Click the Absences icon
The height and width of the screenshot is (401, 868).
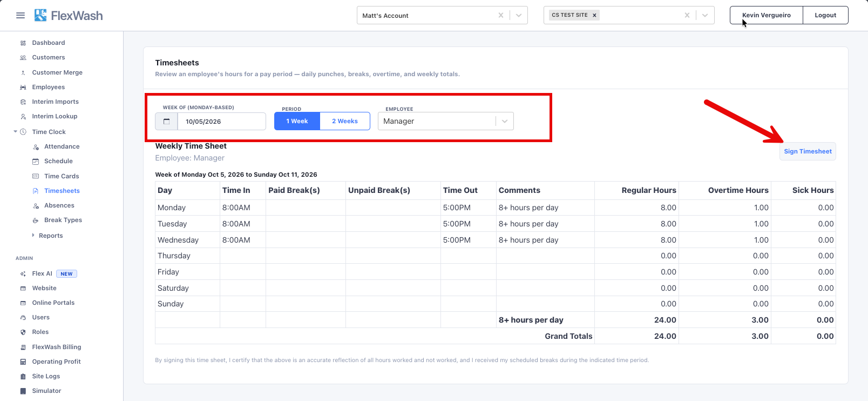[x=36, y=205]
